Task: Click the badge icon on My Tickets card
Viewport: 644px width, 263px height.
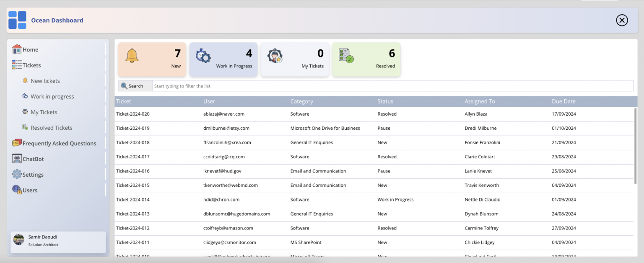Action: [275, 55]
